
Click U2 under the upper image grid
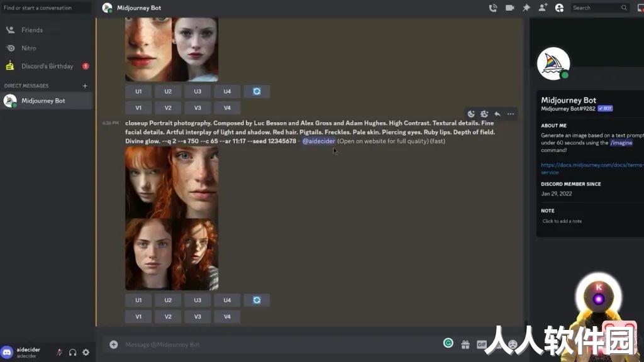pyautogui.click(x=168, y=92)
